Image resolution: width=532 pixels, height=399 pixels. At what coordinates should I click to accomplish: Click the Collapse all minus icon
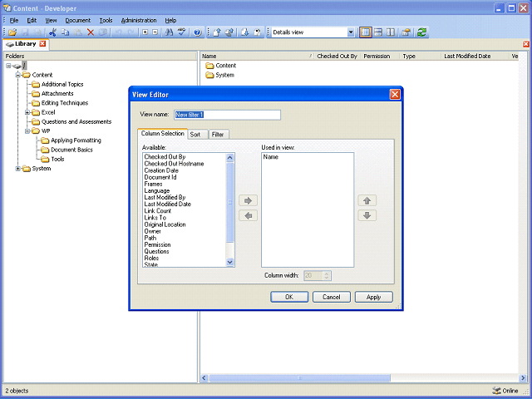point(155,32)
